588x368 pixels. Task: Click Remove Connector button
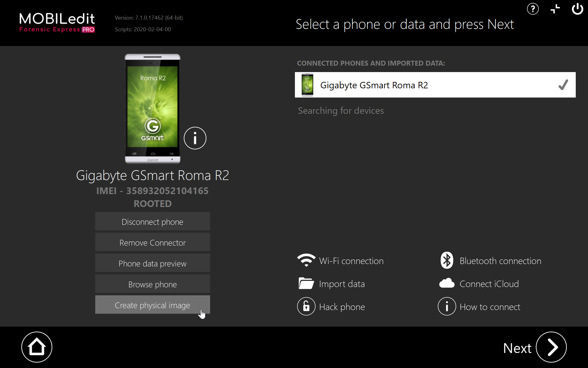153,242
